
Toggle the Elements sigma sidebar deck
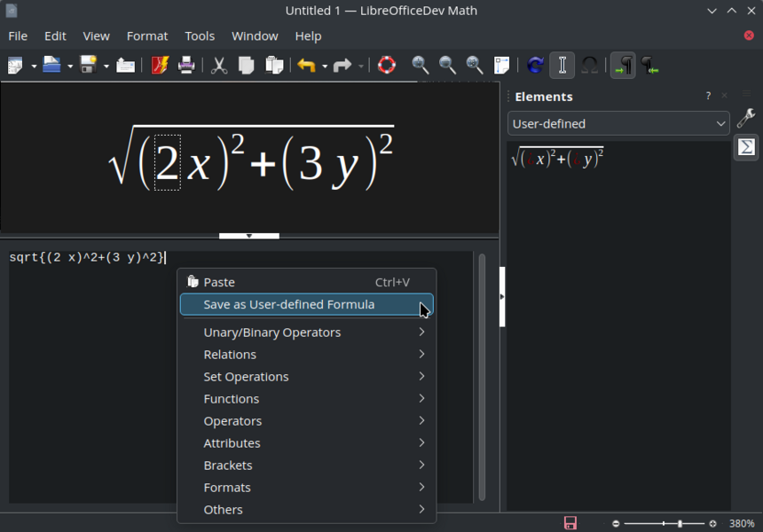click(x=746, y=147)
